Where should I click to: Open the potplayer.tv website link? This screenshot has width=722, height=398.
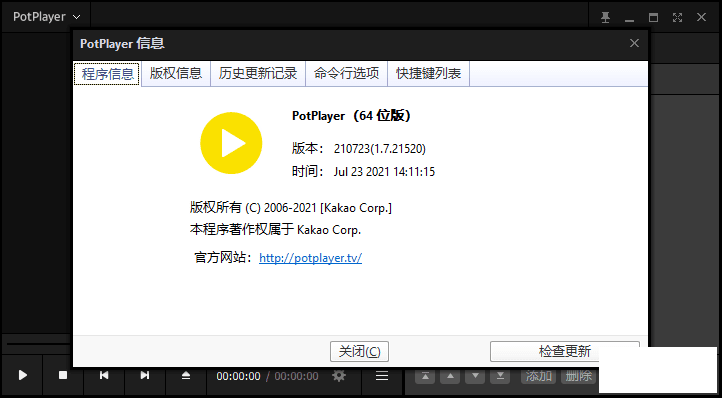(x=310, y=258)
